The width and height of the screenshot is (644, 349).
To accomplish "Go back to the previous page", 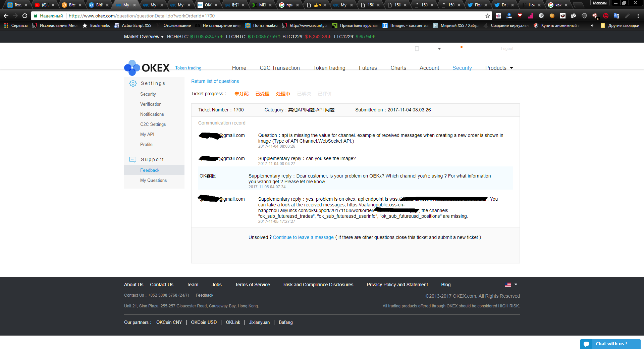I will click(6, 16).
